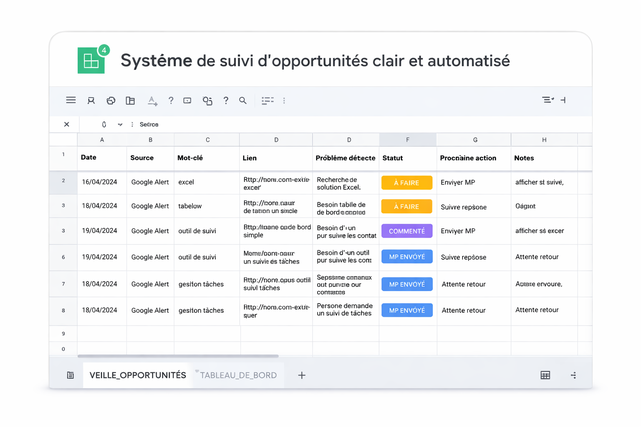
Task: Click the clock history icon in the toolbar
Action: 111,101
